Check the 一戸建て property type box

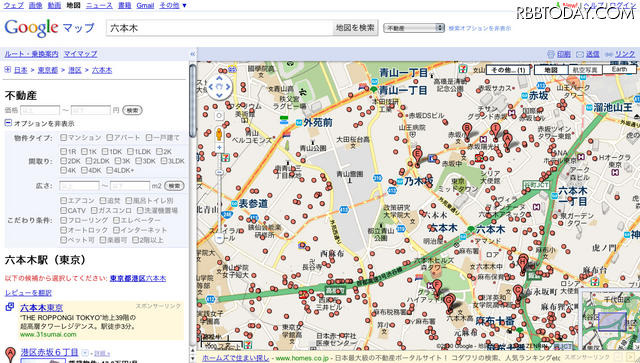tap(149, 138)
